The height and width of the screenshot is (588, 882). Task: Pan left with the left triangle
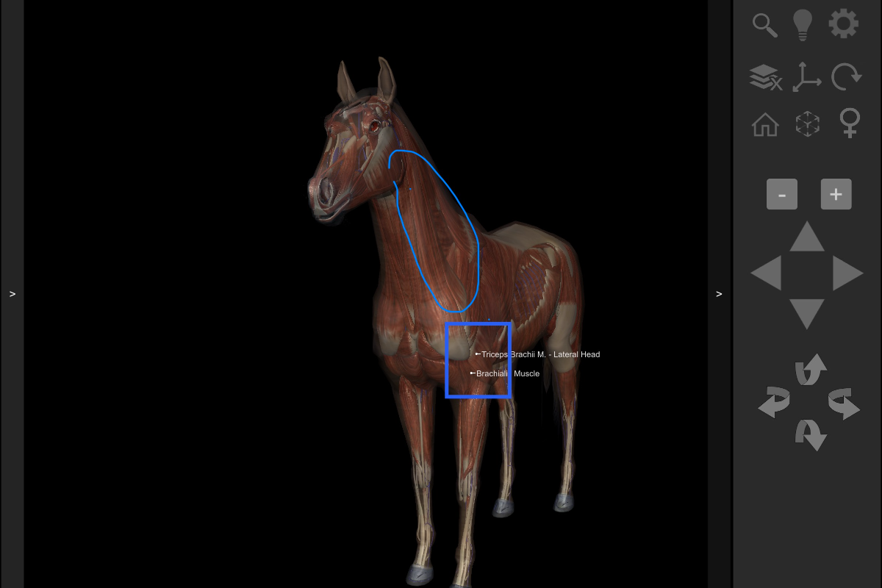(766, 273)
